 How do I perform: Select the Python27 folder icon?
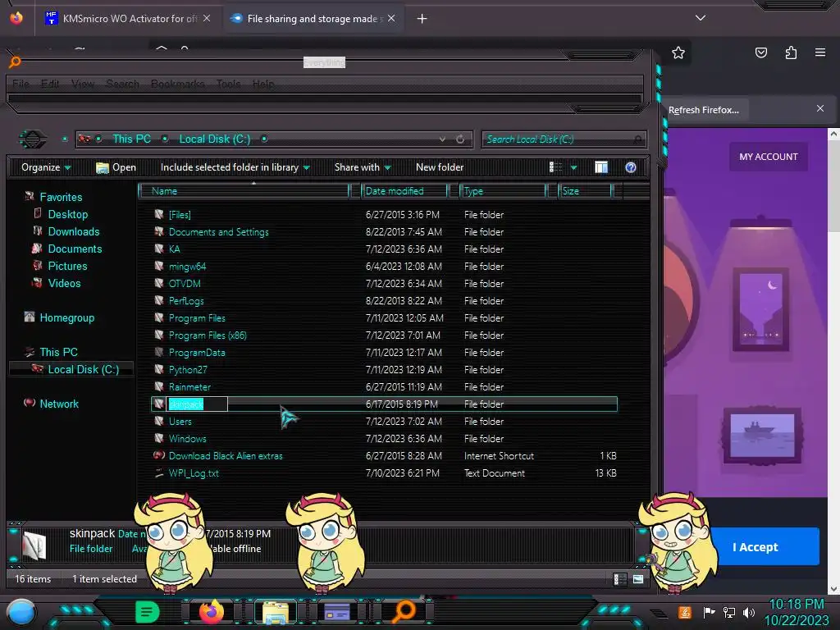tap(159, 369)
